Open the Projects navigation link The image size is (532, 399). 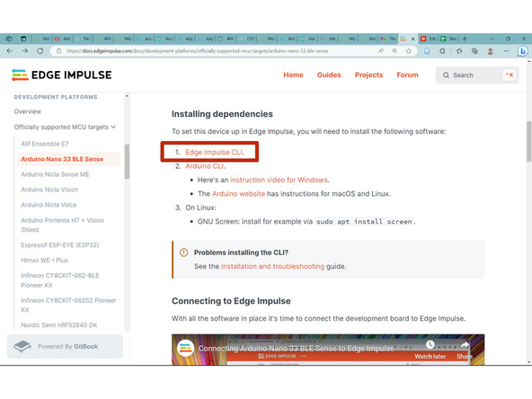tap(368, 75)
